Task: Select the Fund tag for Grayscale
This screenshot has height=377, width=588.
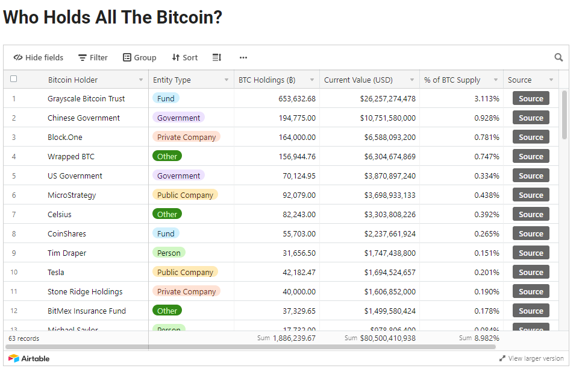Action: [x=166, y=98]
